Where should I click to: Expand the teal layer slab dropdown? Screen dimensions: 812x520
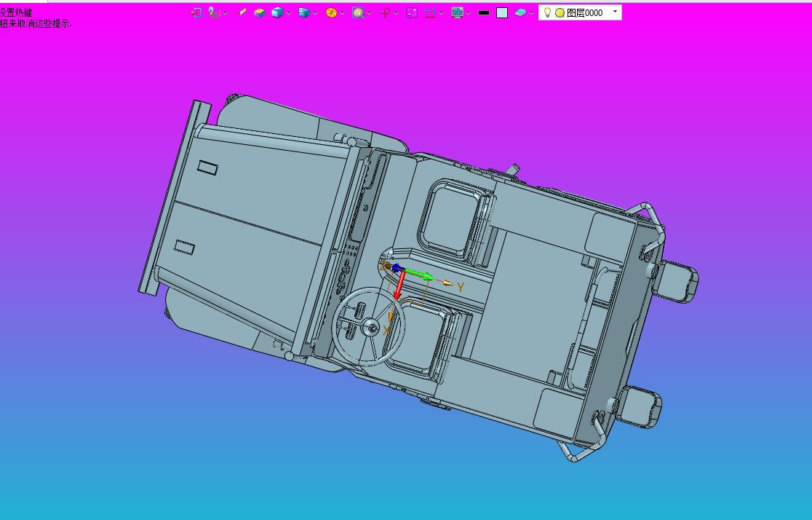(x=531, y=14)
